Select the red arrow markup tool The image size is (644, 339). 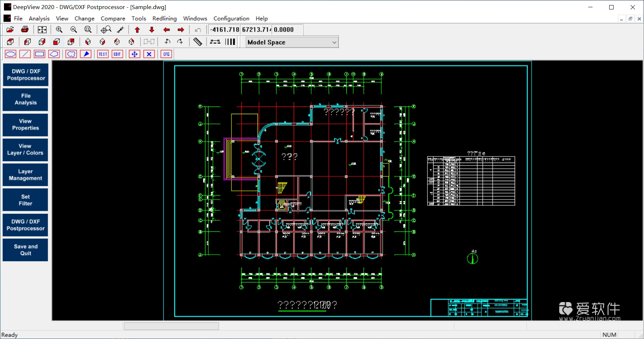click(86, 54)
